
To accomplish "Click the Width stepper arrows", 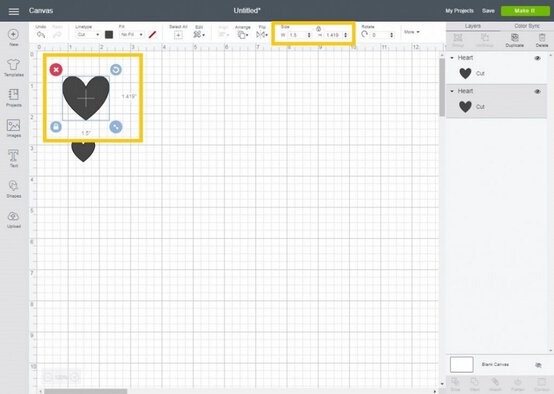I will click(x=309, y=35).
